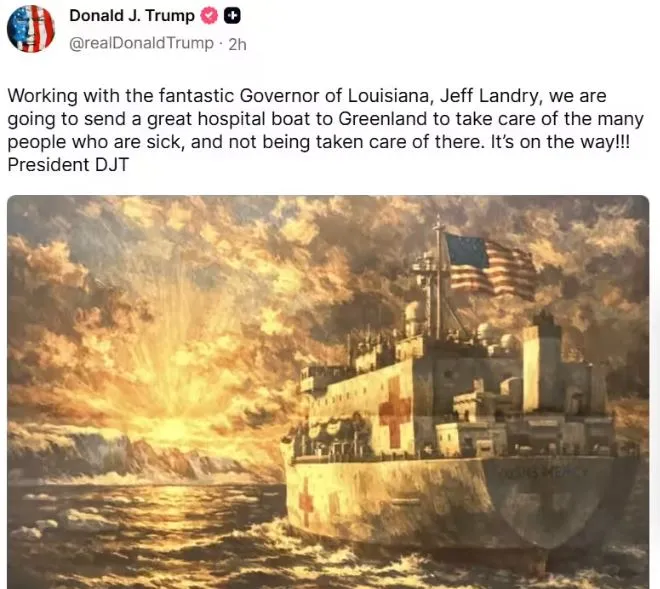This screenshot has width=660, height=589.
Task: Open the Donald J. Trump display name
Action: (132, 16)
